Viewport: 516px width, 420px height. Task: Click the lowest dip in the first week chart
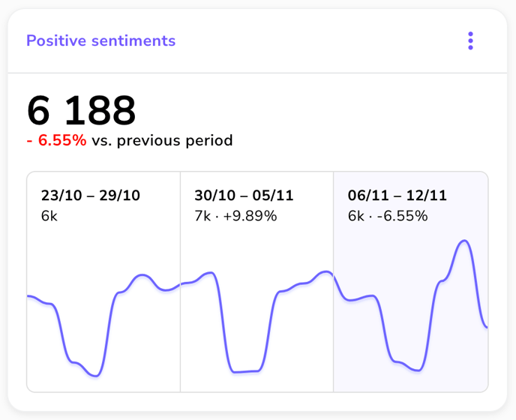95,375
